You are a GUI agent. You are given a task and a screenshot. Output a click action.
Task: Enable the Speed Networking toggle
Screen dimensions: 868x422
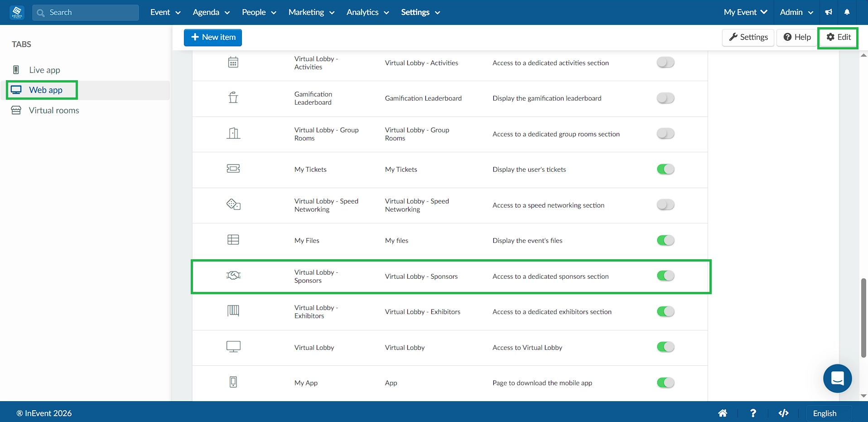[665, 204]
